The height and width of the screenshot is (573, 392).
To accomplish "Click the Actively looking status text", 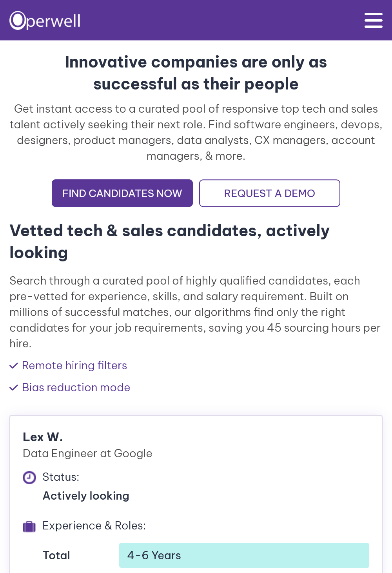I will pyautogui.click(x=86, y=496).
